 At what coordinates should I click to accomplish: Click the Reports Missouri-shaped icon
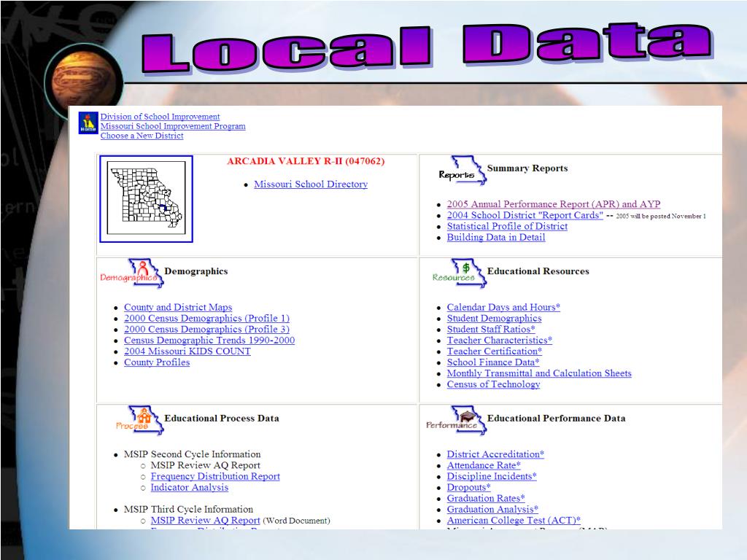(x=461, y=171)
